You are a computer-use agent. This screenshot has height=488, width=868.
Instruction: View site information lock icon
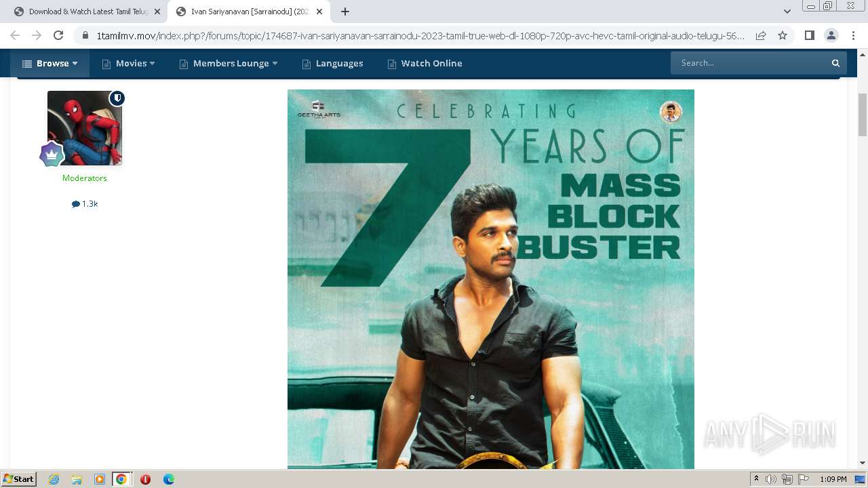click(x=85, y=35)
